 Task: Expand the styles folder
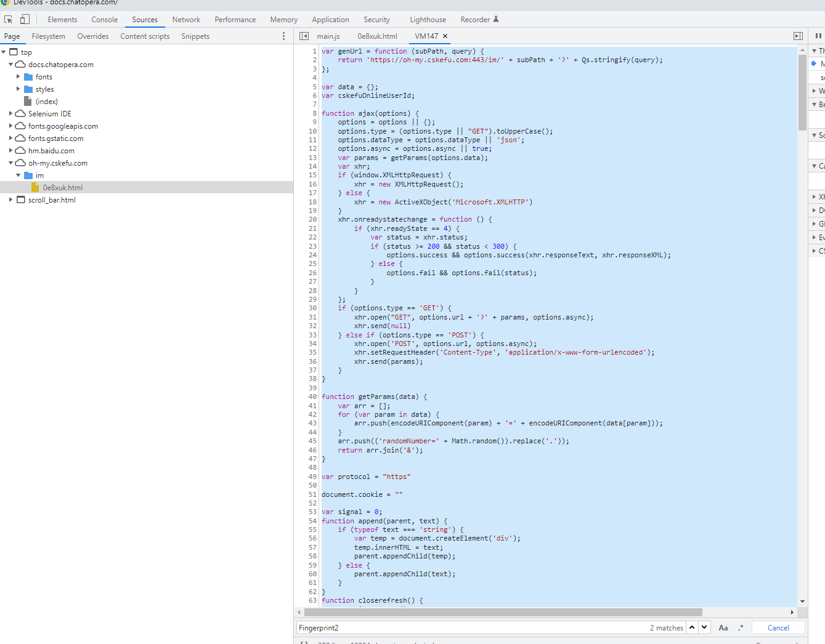[18, 89]
